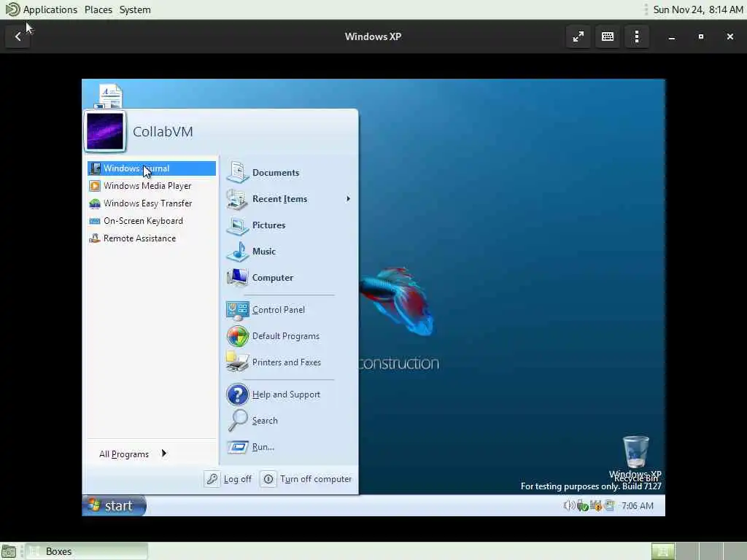Click the Printers and Faxes icon
Screen dimensions: 747x560
[x=237, y=362]
